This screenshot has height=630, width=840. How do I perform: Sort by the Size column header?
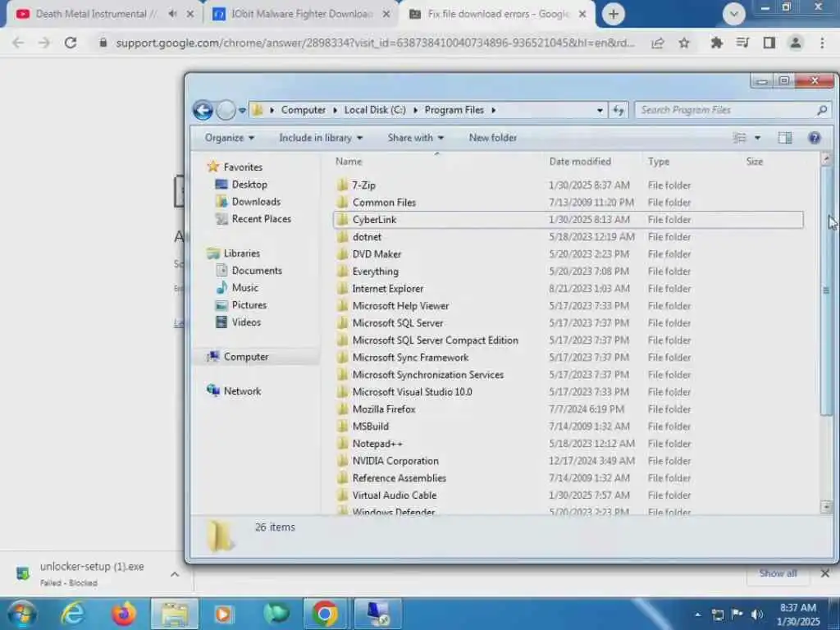tap(755, 162)
